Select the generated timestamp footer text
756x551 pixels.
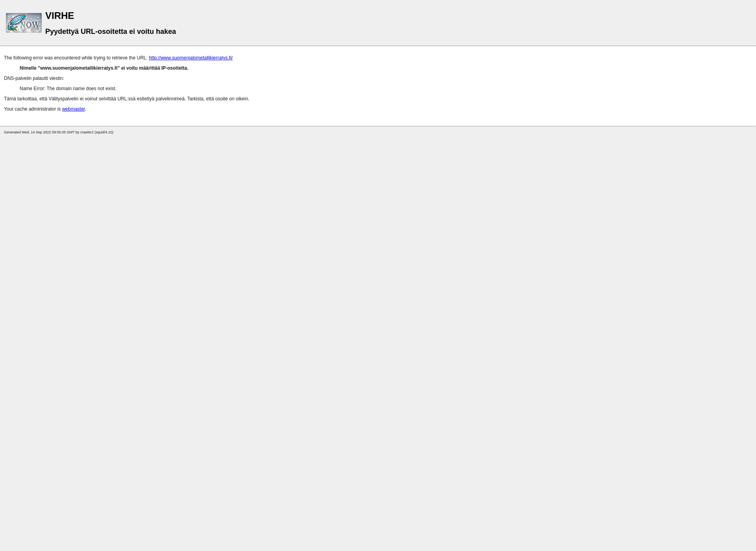[x=59, y=132]
